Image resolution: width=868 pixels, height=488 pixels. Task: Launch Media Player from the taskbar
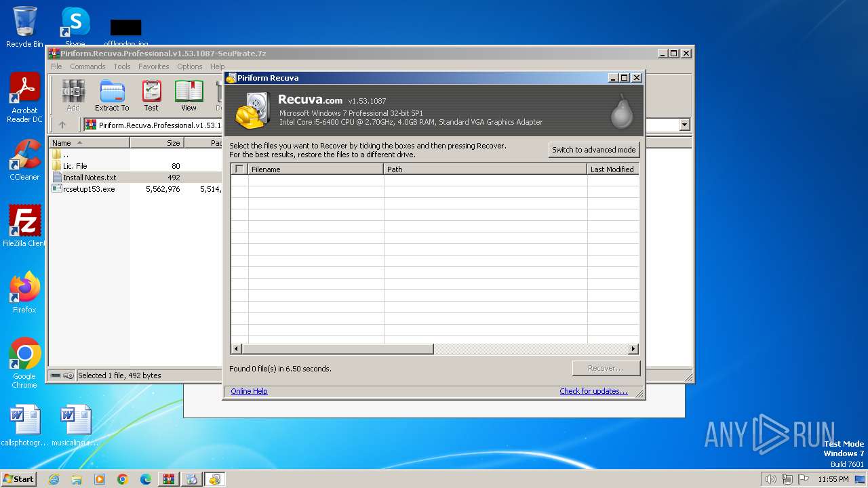(100, 479)
